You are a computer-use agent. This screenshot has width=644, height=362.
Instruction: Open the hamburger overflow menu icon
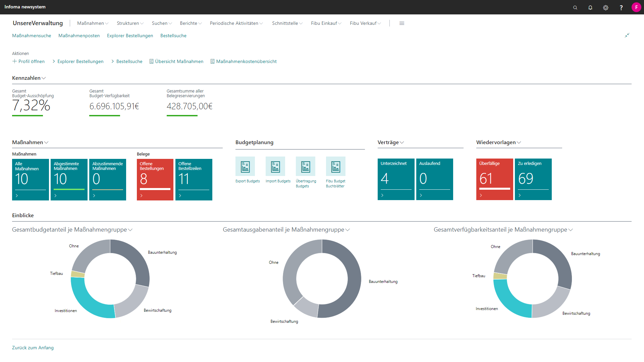coord(402,23)
